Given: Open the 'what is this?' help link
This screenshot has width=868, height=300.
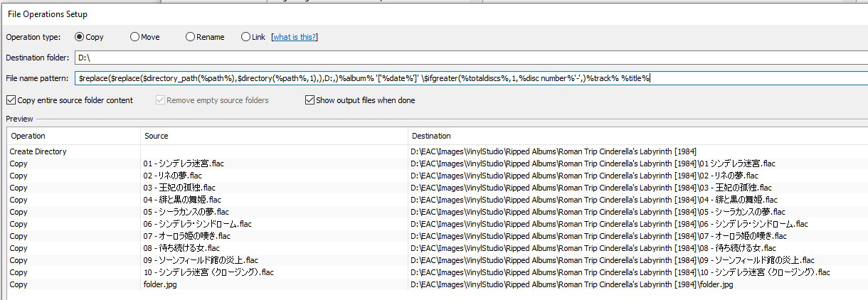Looking at the screenshot, I should pos(295,37).
